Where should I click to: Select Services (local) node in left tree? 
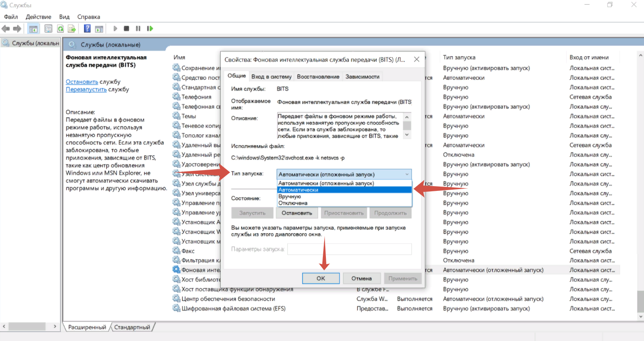click(x=35, y=43)
